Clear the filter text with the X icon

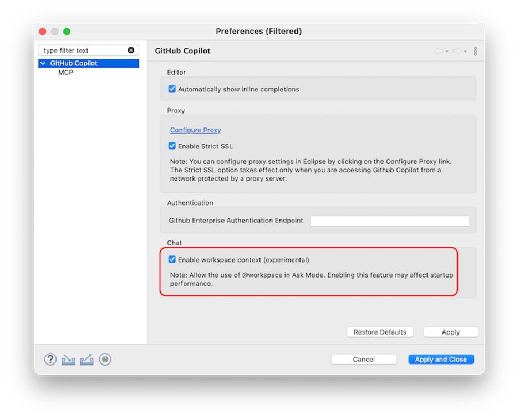pos(131,50)
